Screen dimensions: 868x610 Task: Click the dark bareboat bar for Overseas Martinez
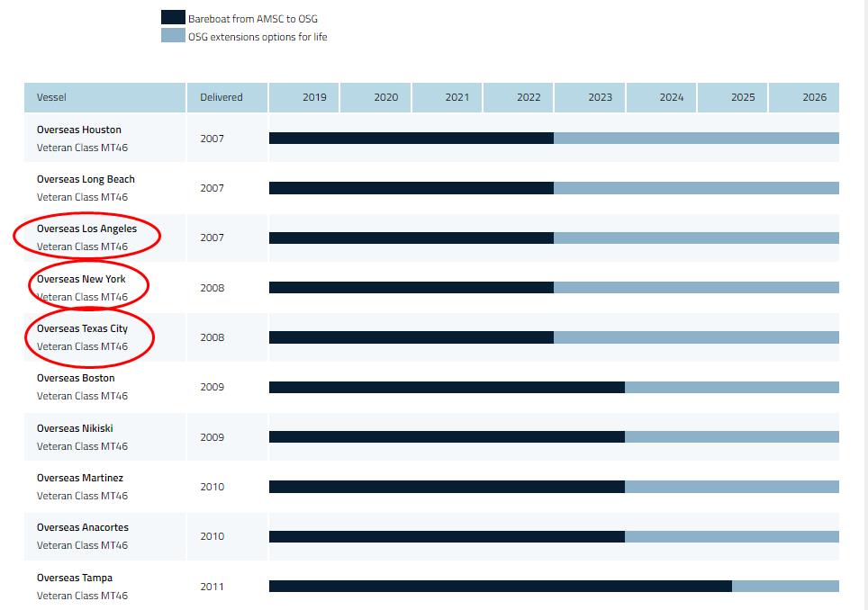click(x=447, y=487)
